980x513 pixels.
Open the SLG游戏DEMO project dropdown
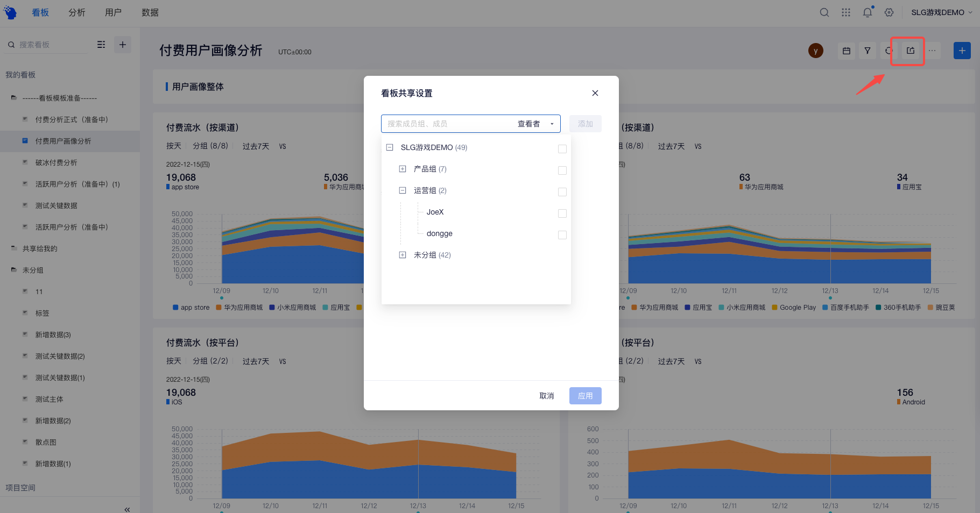(942, 12)
